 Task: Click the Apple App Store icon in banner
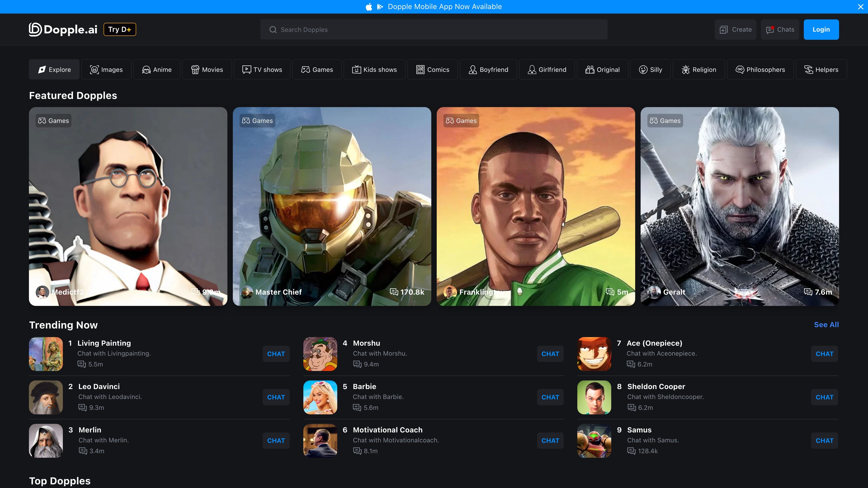(369, 7)
